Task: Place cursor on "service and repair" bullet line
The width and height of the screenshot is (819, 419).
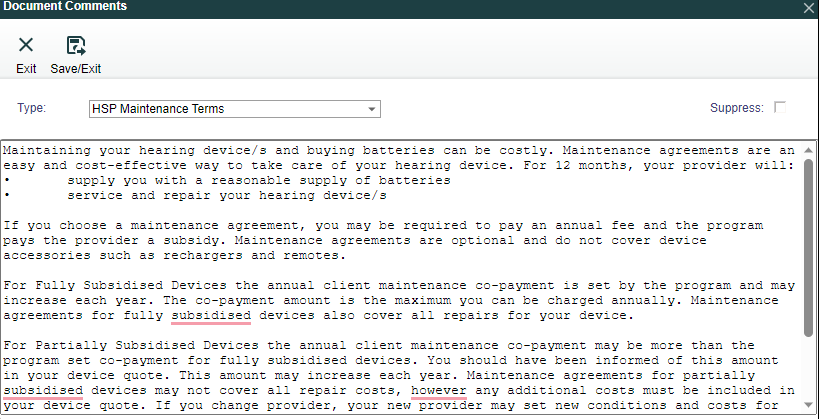Action: [226, 195]
